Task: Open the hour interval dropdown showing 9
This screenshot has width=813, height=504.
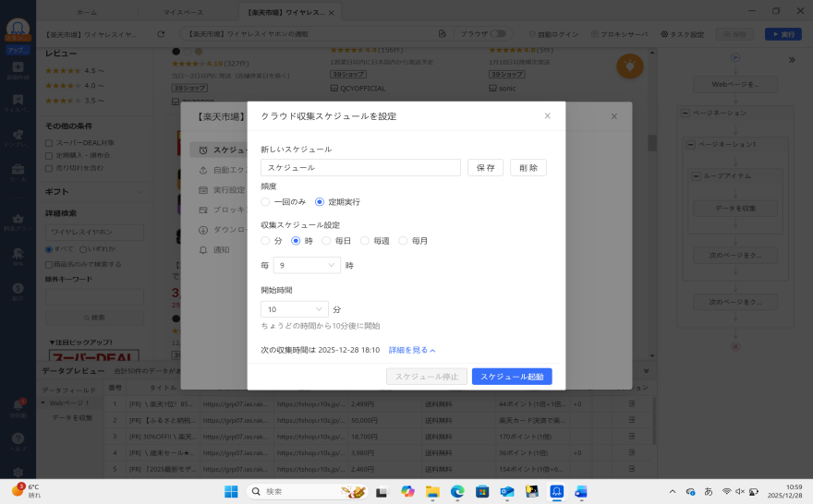Action: click(x=307, y=265)
